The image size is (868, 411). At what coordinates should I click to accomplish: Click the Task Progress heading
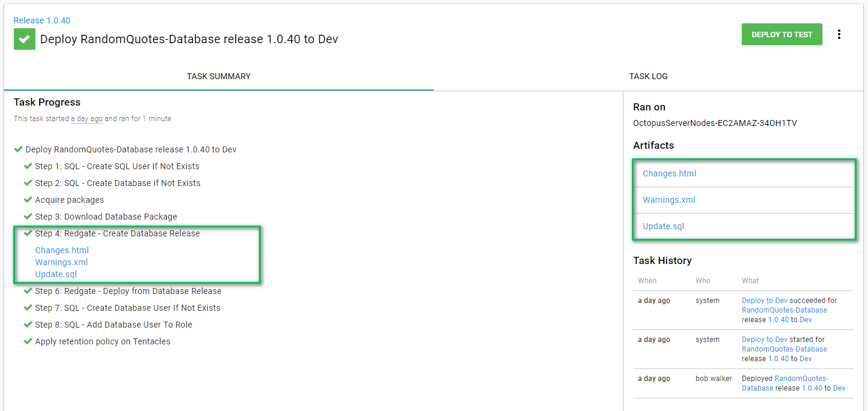(x=47, y=103)
